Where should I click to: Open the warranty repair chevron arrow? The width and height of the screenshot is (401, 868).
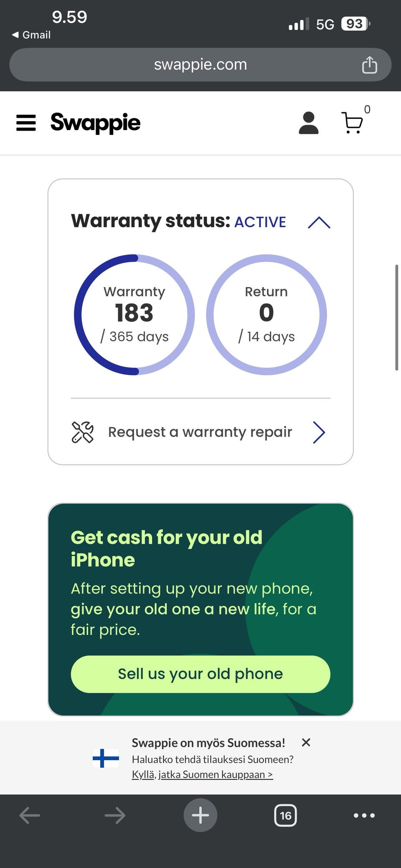[319, 432]
